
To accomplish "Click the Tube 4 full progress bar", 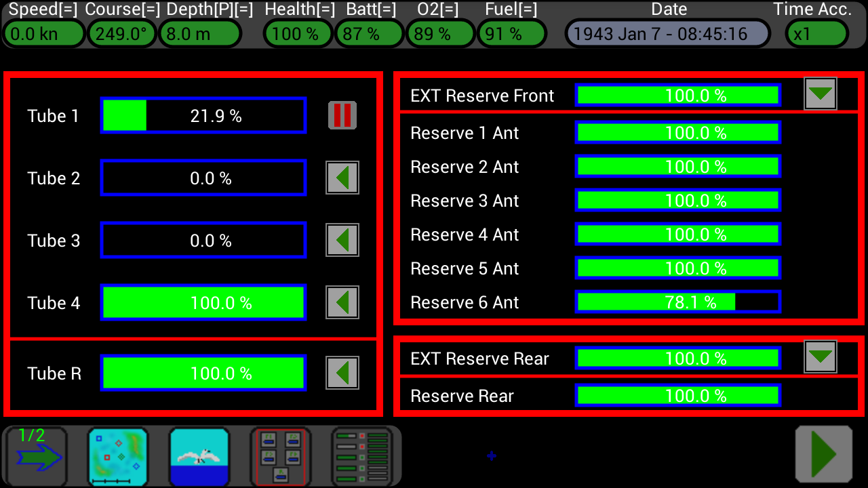I will (203, 302).
